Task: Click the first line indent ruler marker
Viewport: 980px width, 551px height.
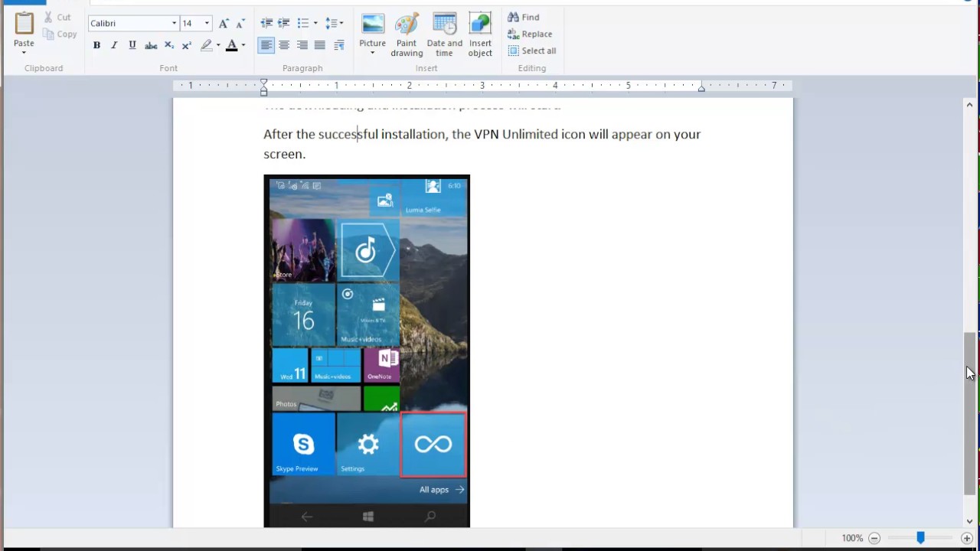Action: (x=263, y=82)
